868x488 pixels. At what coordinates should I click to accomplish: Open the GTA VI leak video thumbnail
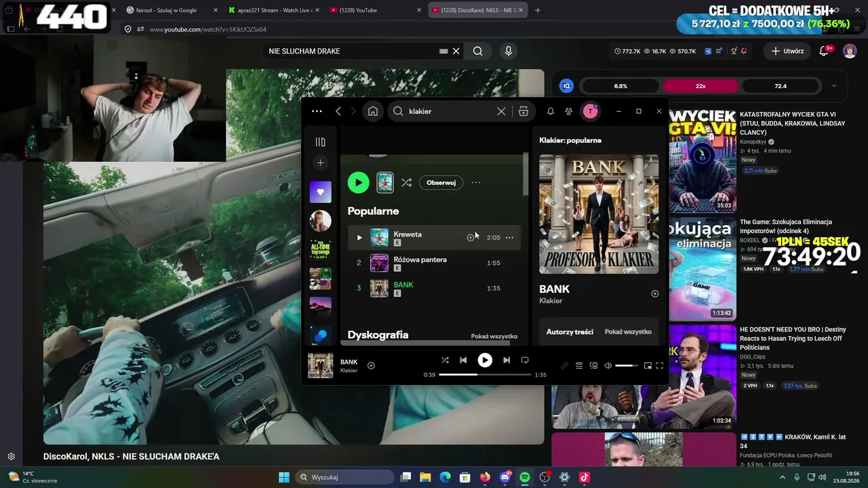703,162
